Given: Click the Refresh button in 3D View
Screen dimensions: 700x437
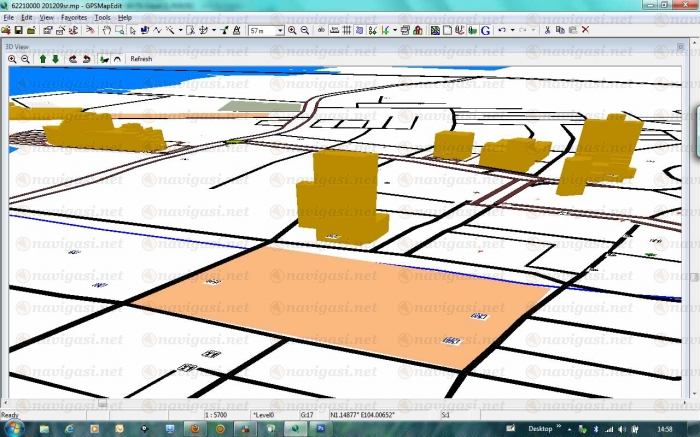Looking at the screenshot, I should point(141,59).
